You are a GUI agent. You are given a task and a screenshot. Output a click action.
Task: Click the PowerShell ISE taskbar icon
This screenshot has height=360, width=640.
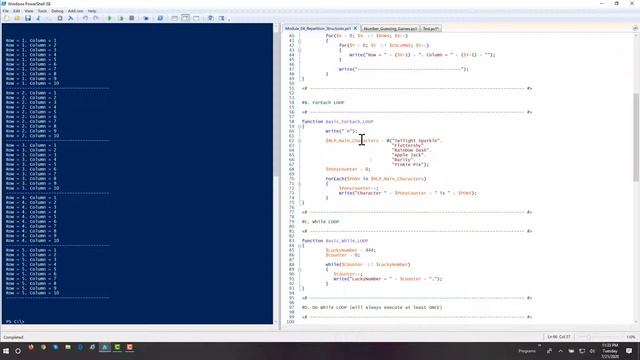(x=105, y=347)
